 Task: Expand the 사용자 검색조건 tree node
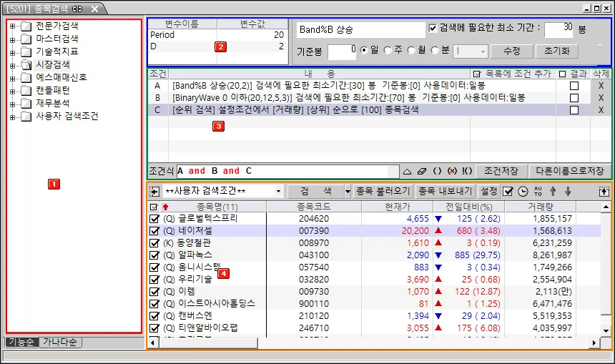(13, 117)
